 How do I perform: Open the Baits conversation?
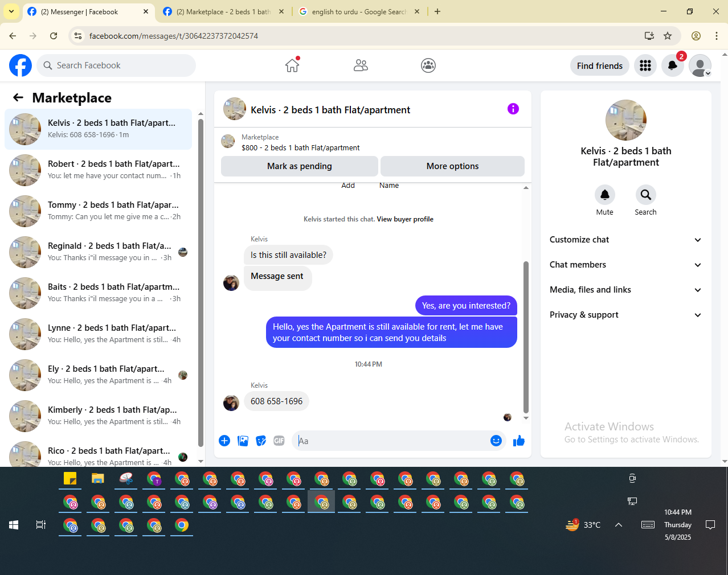point(99,293)
